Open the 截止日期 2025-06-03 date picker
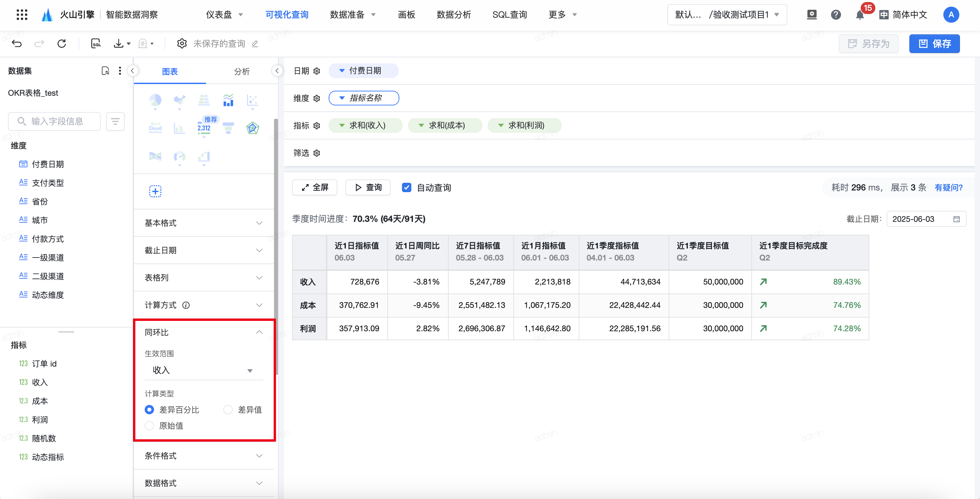 click(926, 219)
